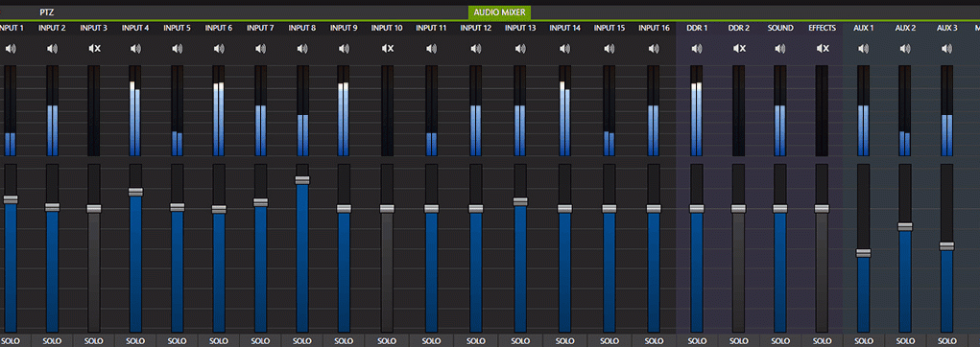Toggle SOLO for INPUT 10

(x=388, y=340)
